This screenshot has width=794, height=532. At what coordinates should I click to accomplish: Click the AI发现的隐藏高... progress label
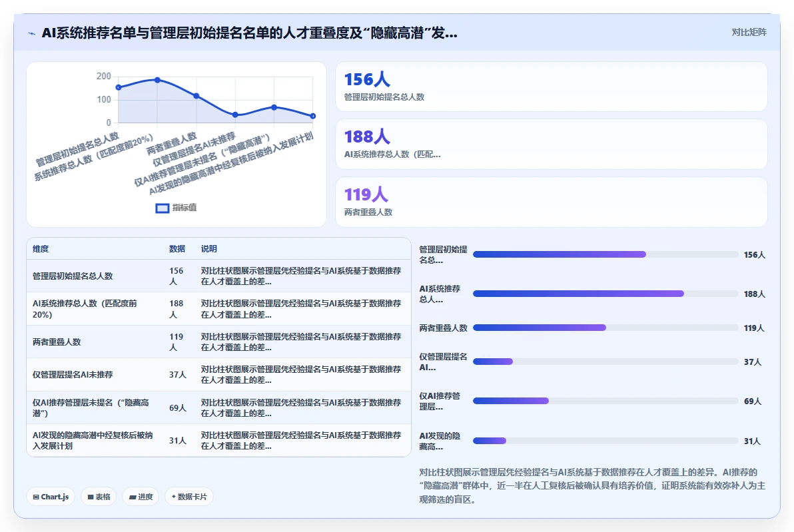[x=440, y=441]
